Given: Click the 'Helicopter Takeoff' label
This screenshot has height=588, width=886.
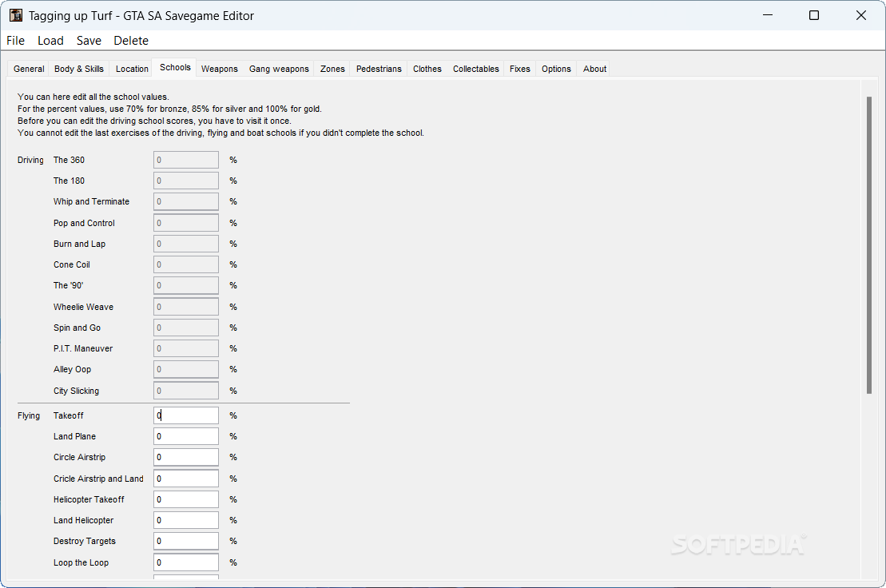Looking at the screenshot, I should point(89,499).
